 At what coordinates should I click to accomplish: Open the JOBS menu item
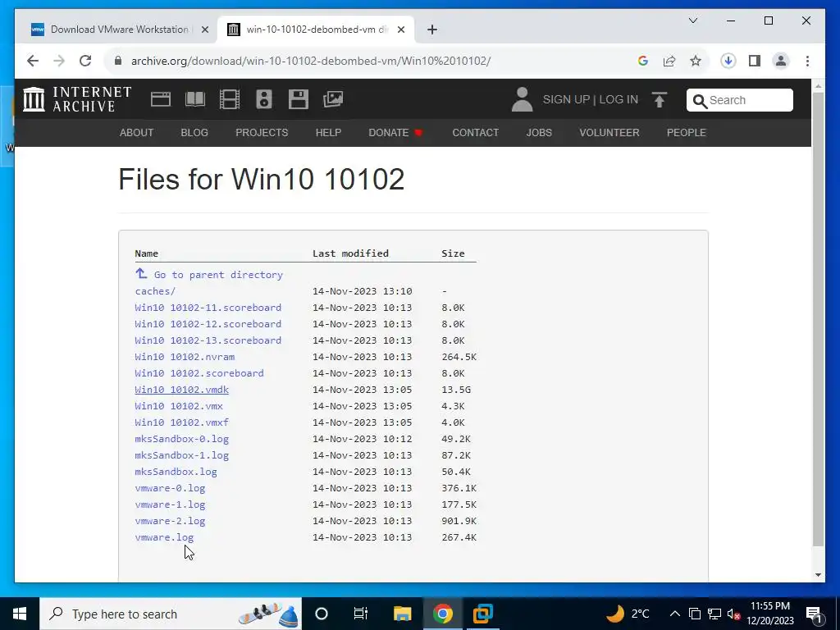point(539,132)
